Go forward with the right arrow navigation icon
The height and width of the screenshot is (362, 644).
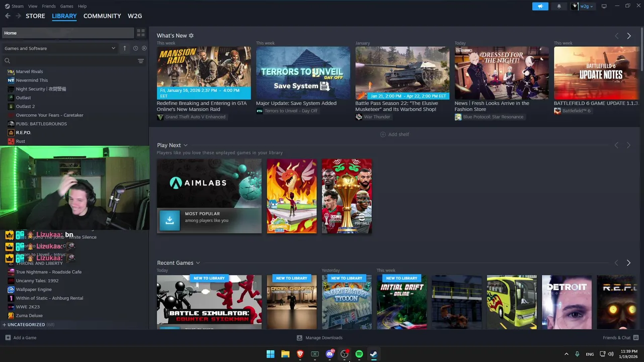[x=18, y=16]
